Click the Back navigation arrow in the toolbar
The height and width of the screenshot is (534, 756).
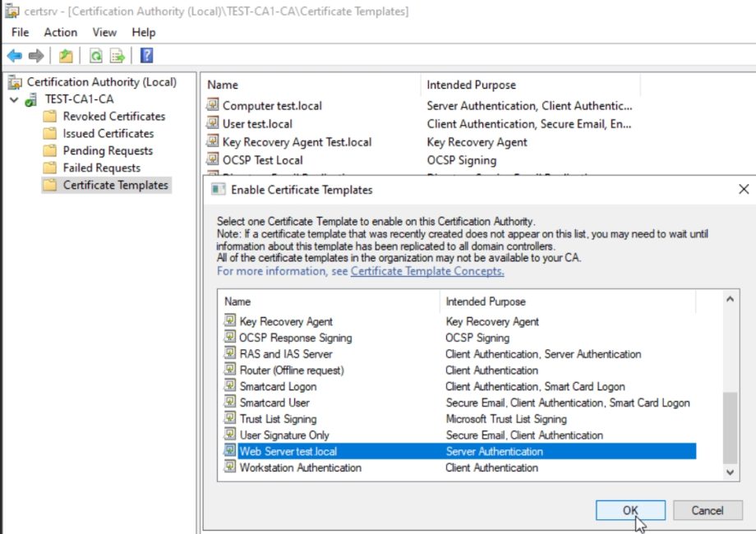point(15,55)
